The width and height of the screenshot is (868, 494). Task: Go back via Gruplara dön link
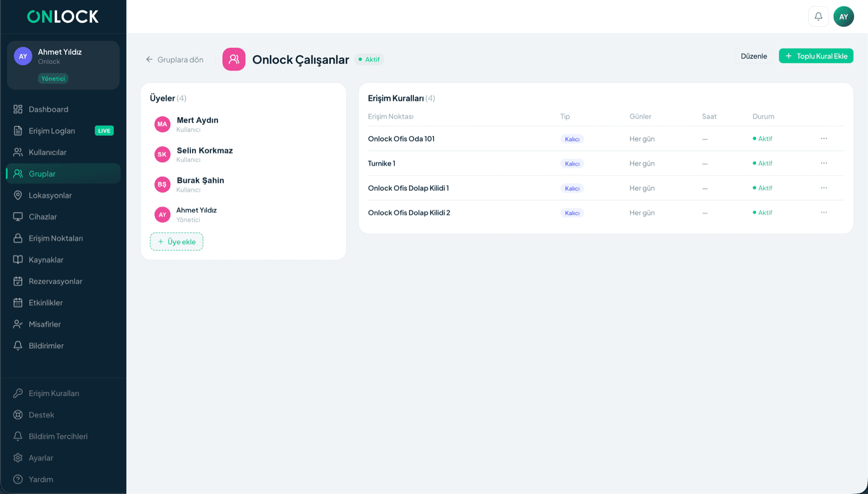point(175,60)
